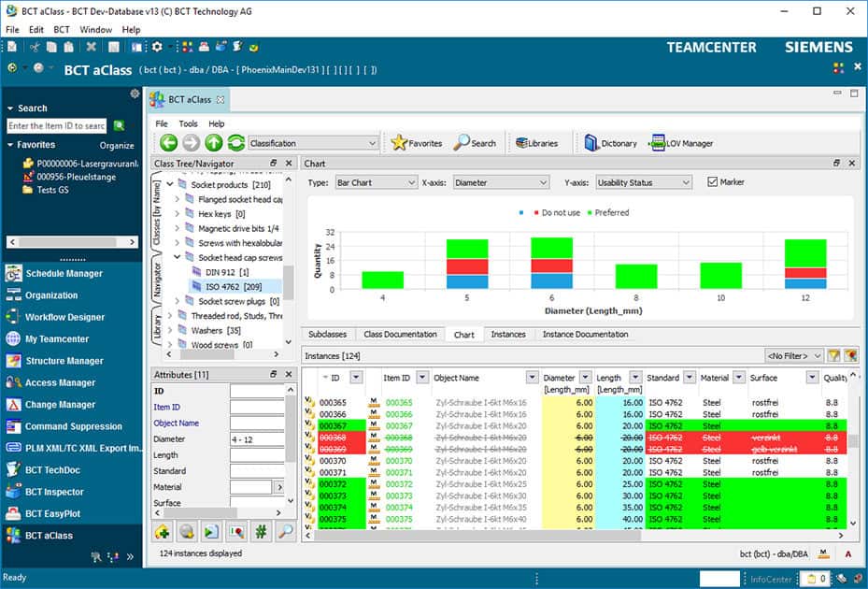The height and width of the screenshot is (589, 868).
Task: Collapse the Socket head cap screws node
Action: (178, 257)
